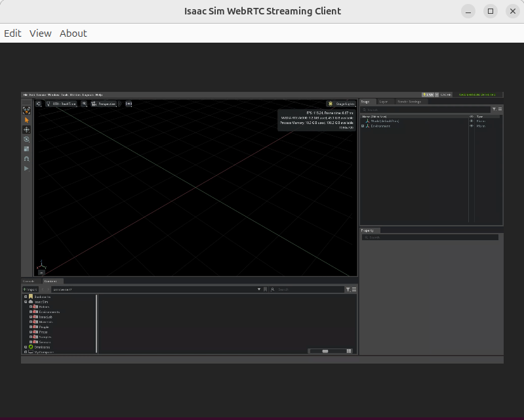Toggle the magnet snap tool
Image resolution: width=524 pixels, height=420 pixels.
coord(27,159)
